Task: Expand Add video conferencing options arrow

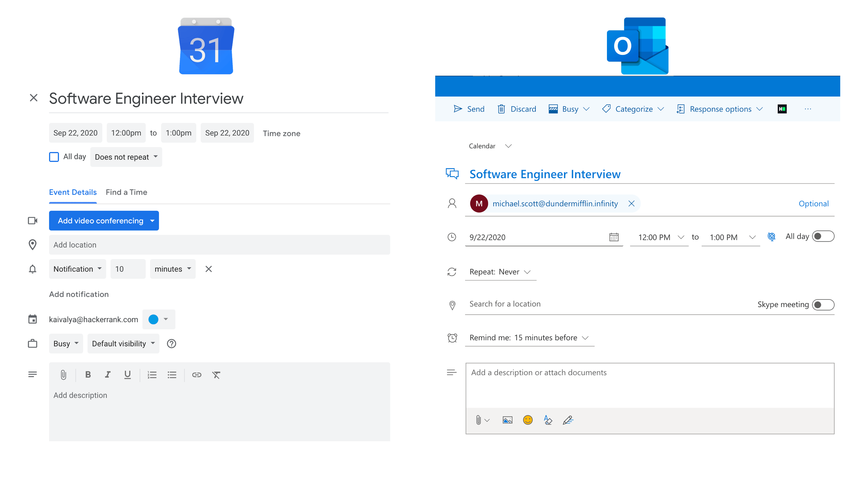Action: tap(152, 220)
